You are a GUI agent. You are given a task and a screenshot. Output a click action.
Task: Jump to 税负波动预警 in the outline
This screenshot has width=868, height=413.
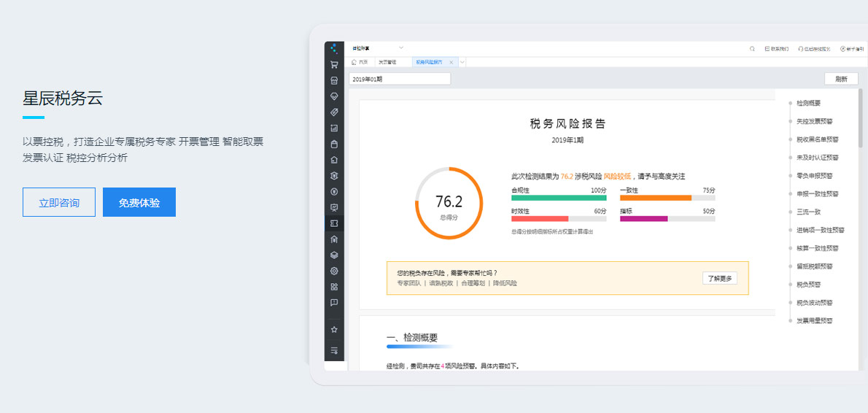[x=815, y=303]
